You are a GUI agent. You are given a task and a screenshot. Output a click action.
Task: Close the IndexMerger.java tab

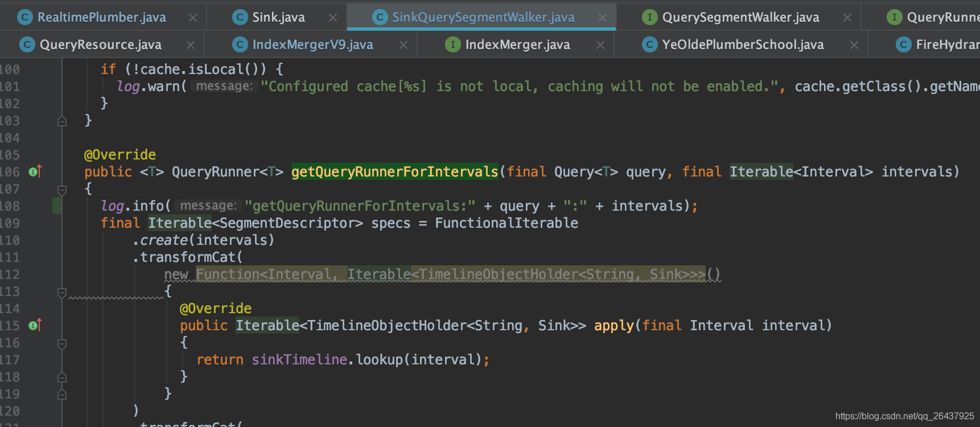point(600,45)
